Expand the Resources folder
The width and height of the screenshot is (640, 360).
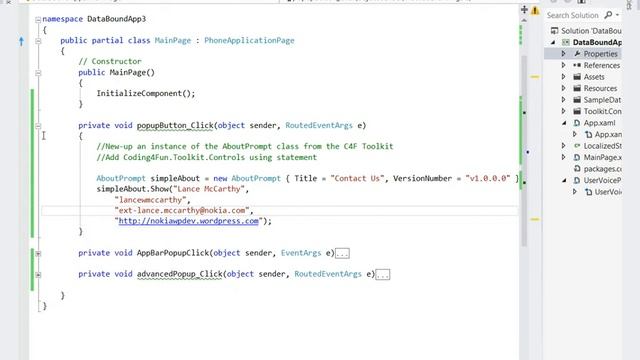tap(564, 88)
